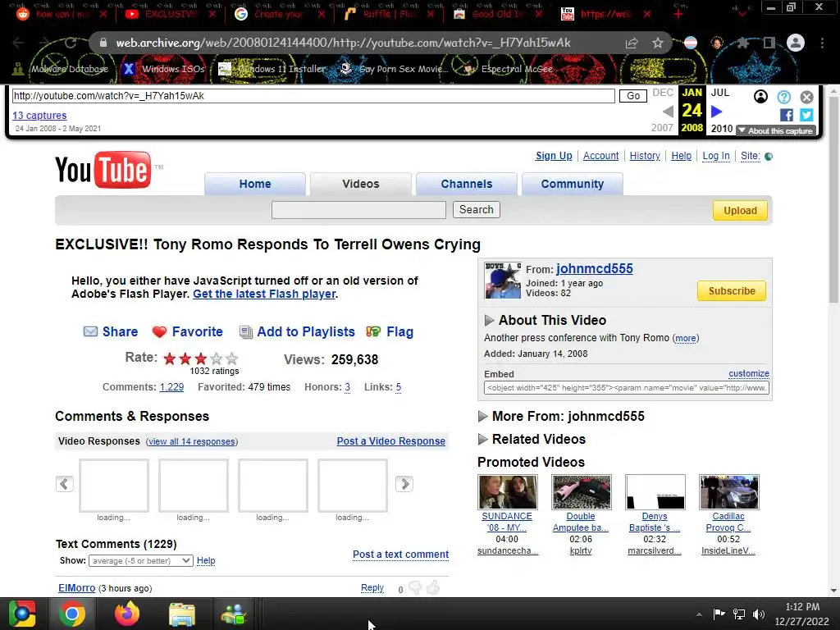Click the embed code text field
Screen dimensions: 840x630
pos(626,388)
